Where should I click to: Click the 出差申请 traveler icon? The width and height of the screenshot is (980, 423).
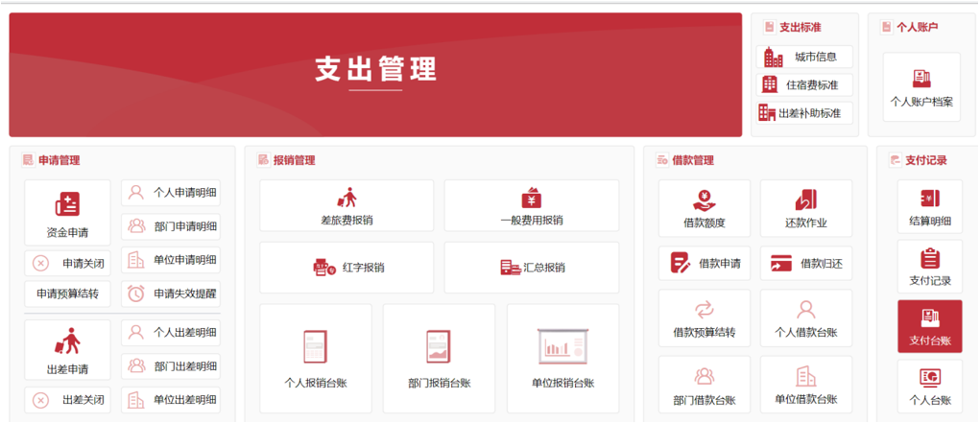67,341
